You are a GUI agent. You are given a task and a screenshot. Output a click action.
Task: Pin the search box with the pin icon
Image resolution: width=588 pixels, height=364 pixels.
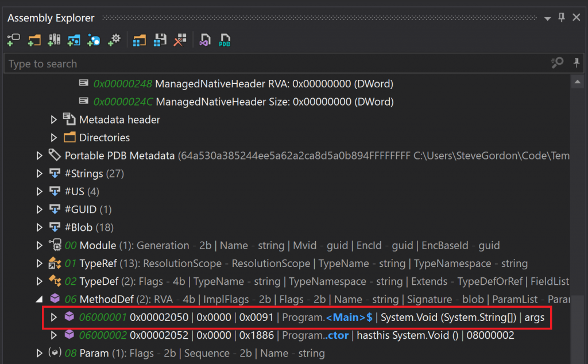(x=577, y=63)
